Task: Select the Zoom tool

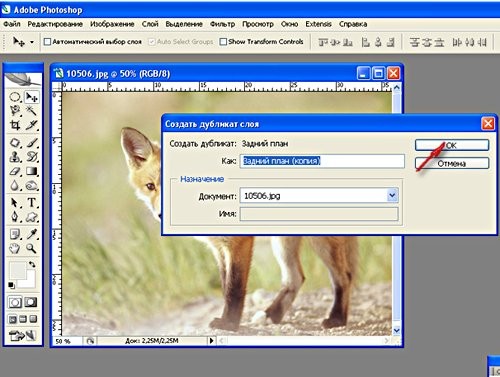Action: click(32, 248)
